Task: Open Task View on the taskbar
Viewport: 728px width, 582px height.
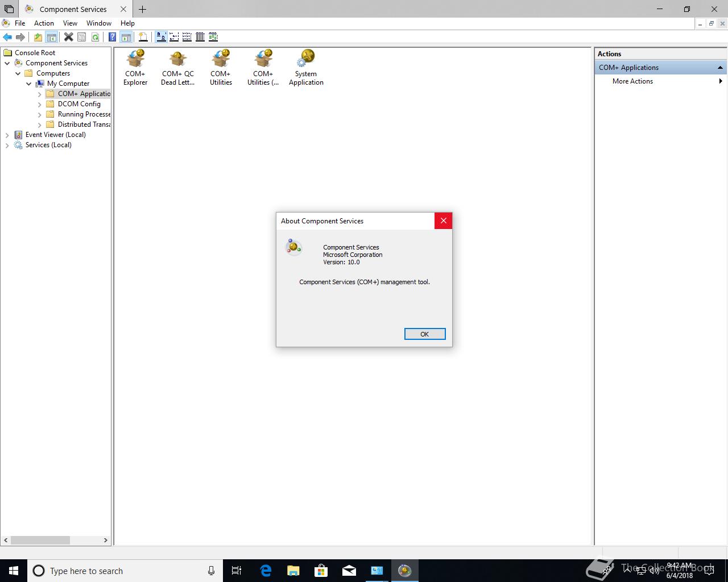Action: 237,571
